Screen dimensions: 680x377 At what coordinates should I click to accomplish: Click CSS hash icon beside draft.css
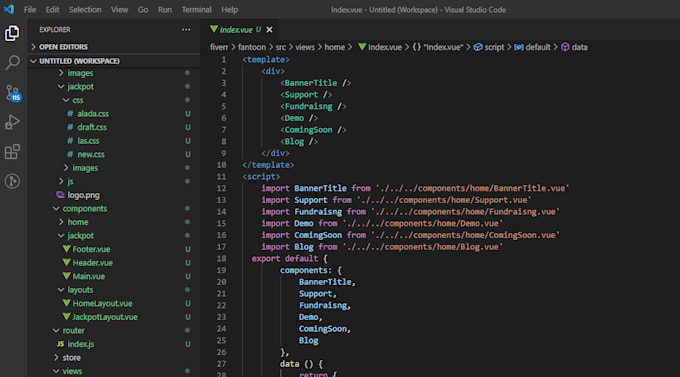click(70, 127)
